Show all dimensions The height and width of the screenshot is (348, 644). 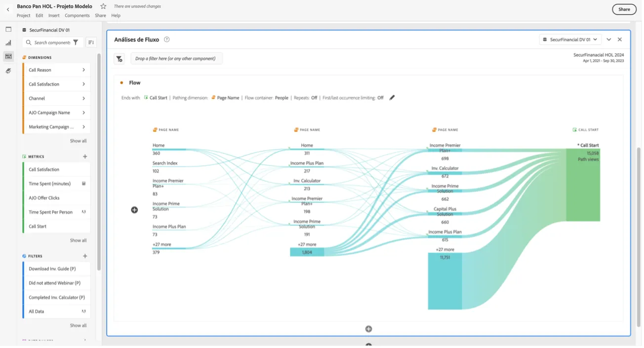click(78, 141)
